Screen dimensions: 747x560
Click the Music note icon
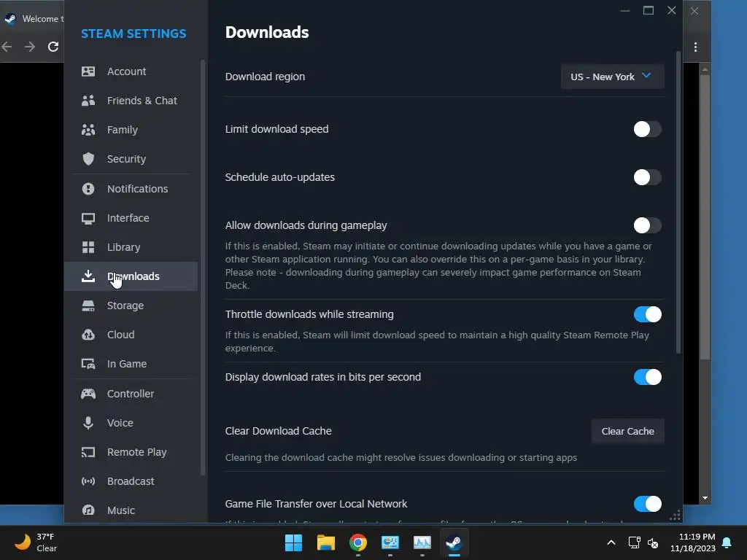(x=88, y=510)
